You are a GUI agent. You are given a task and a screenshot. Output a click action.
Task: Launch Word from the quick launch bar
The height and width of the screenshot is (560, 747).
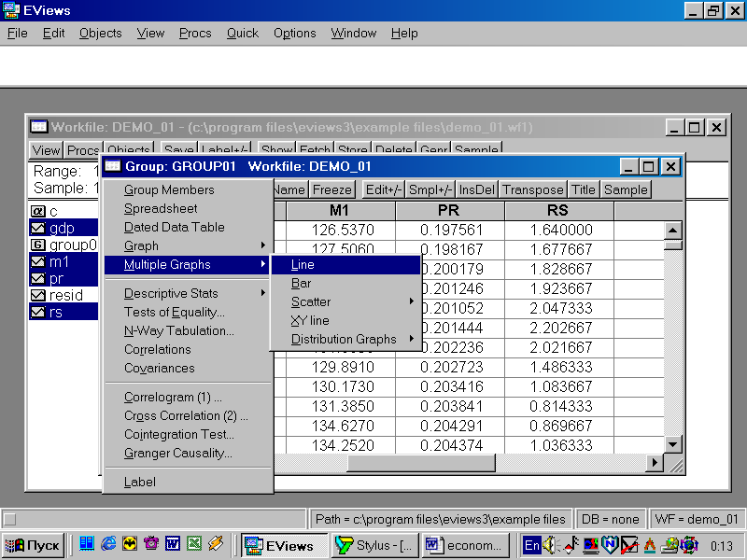pyautogui.click(x=173, y=543)
